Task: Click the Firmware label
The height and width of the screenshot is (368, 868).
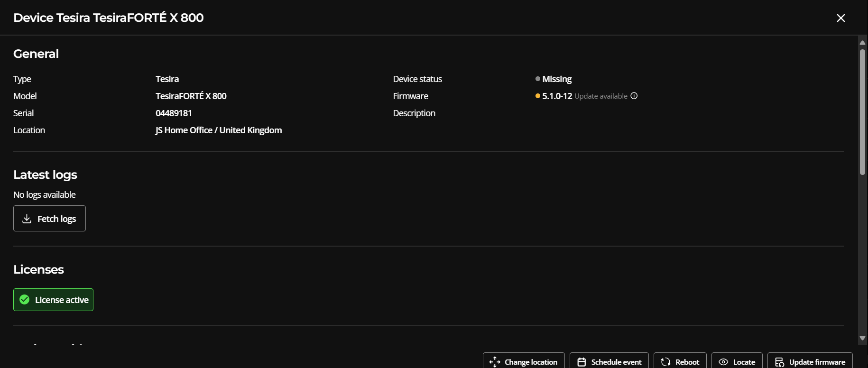Action: (x=411, y=96)
